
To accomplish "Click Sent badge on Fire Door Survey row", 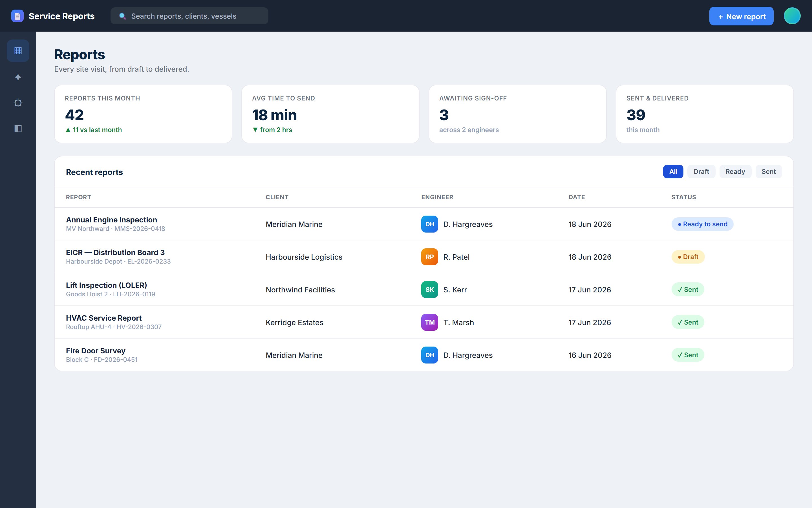I will click(x=687, y=355).
